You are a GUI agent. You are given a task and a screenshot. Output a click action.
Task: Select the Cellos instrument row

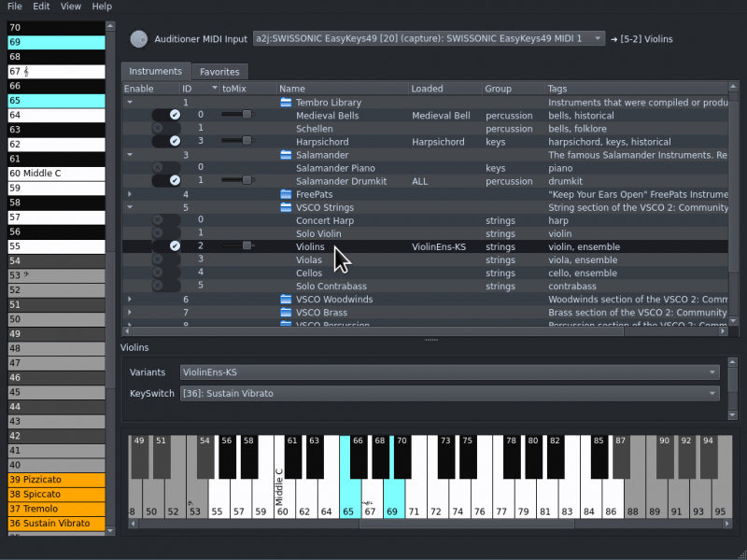pos(308,273)
